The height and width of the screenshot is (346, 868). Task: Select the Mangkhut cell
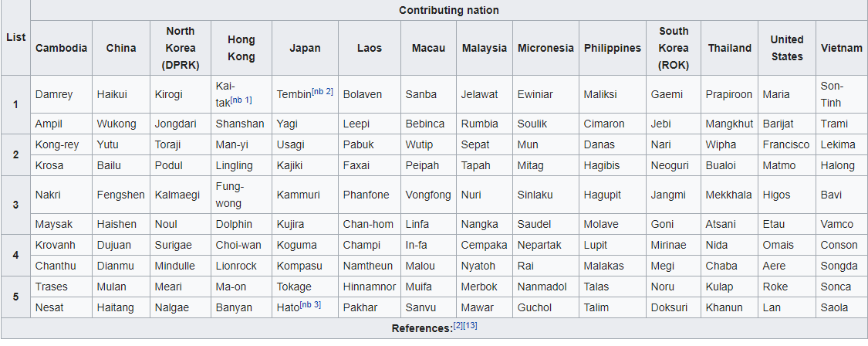pyautogui.click(x=729, y=124)
